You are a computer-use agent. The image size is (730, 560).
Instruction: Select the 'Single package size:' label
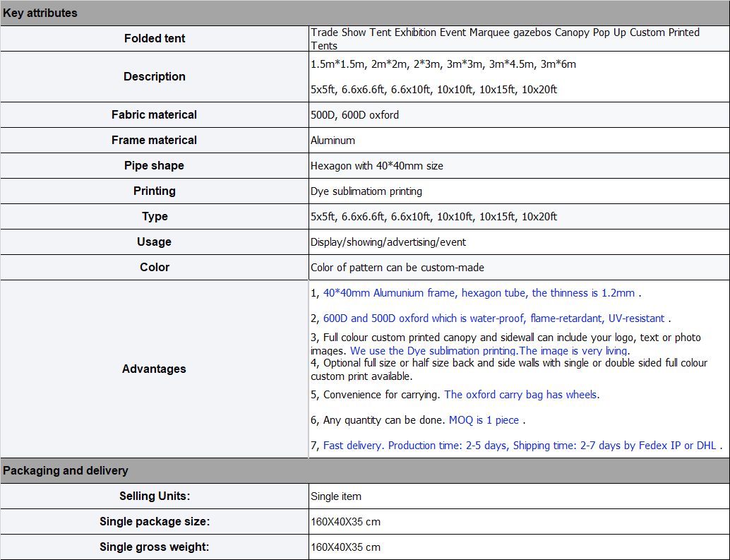pos(155,522)
